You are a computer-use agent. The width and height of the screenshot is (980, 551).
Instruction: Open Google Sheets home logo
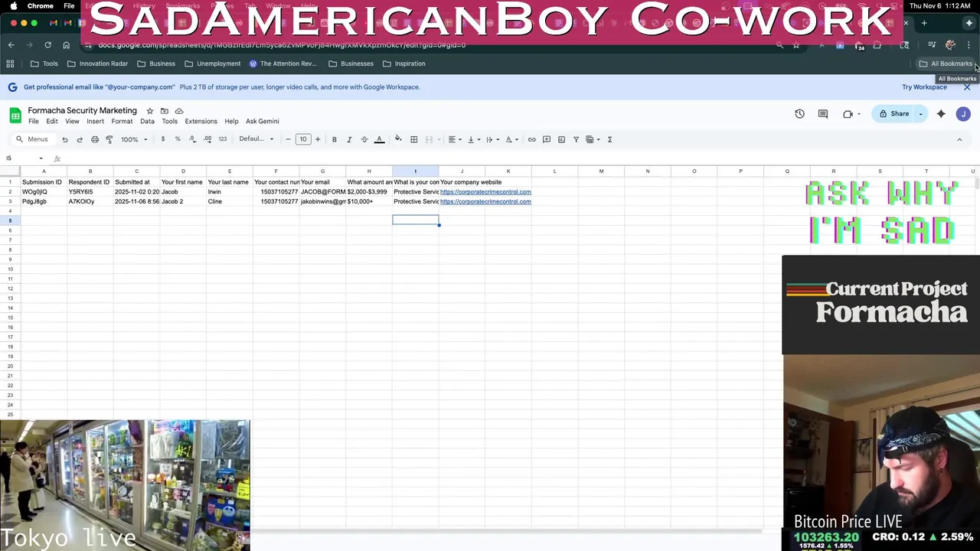tap(15, 116)
